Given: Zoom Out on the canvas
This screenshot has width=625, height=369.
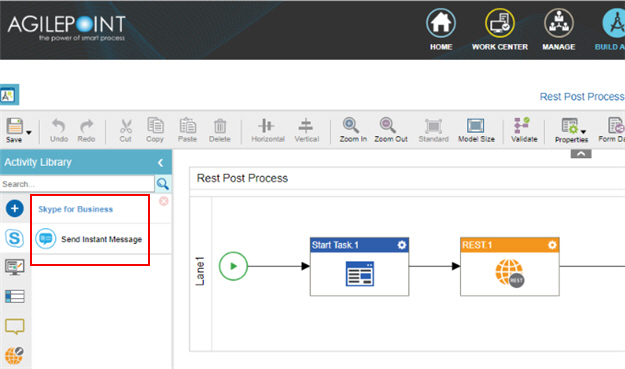Looking at the screenshot, I should 391,130.
